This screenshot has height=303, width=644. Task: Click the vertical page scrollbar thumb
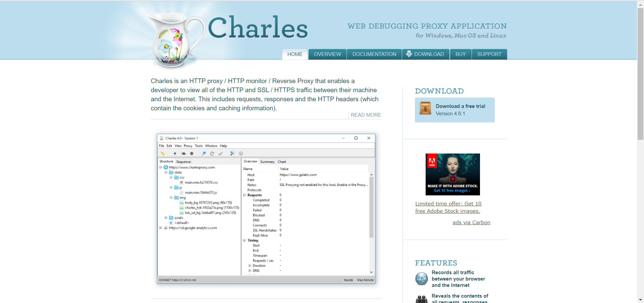pos(640,73)
